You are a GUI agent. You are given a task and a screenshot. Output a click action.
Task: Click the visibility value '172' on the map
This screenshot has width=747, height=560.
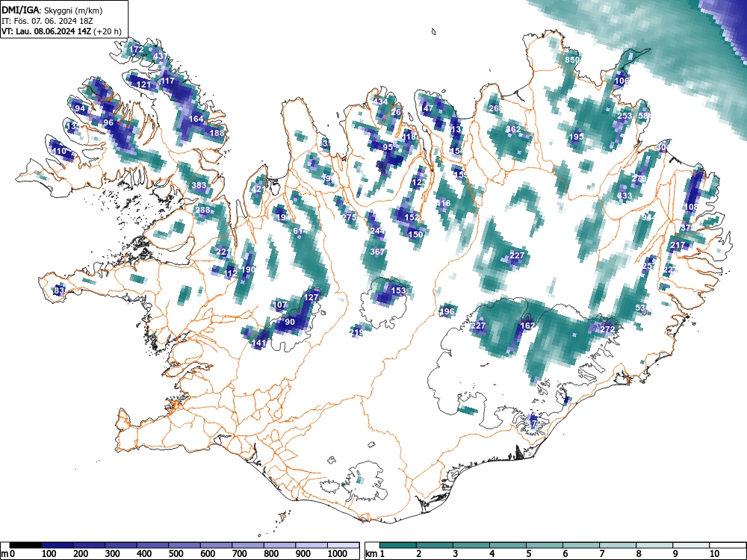click(x=136, y=49)
